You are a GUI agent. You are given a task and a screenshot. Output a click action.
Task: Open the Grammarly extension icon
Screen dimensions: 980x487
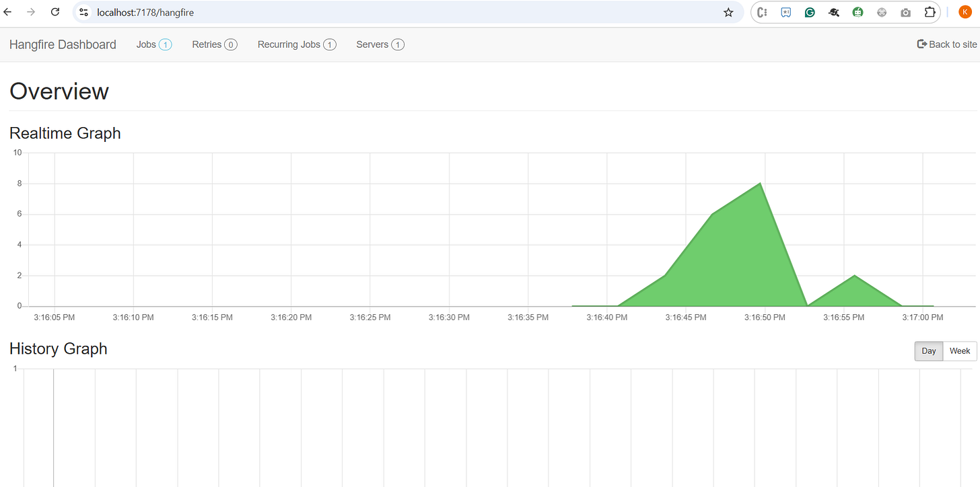[x=810, y=12]
